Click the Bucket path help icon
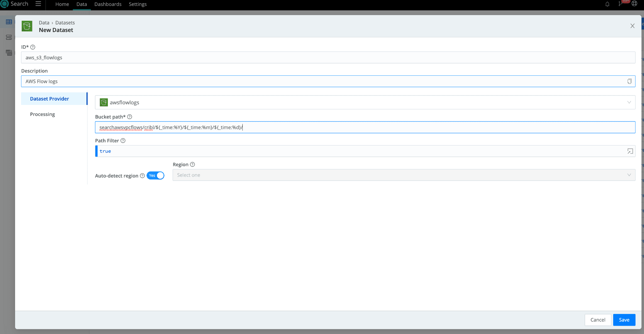 pyautogui.click(x=130, y=117)
